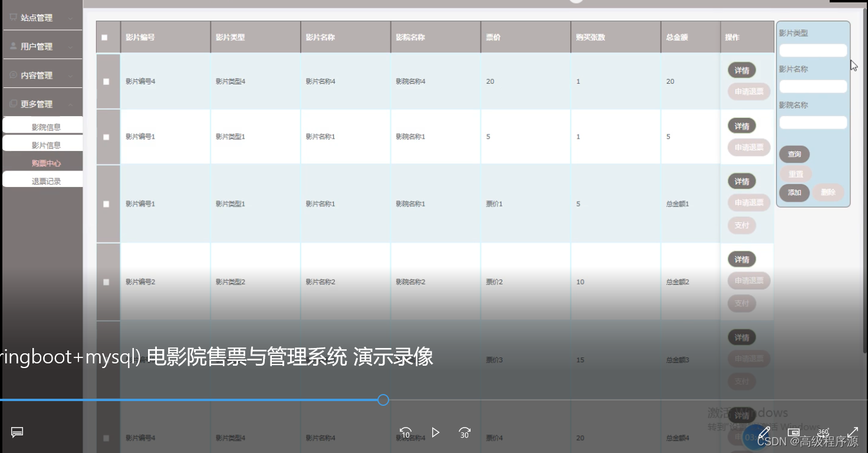Expand the 站点管理 sidebar chevron
The image size is (868, 453).
tap(71, 19)
